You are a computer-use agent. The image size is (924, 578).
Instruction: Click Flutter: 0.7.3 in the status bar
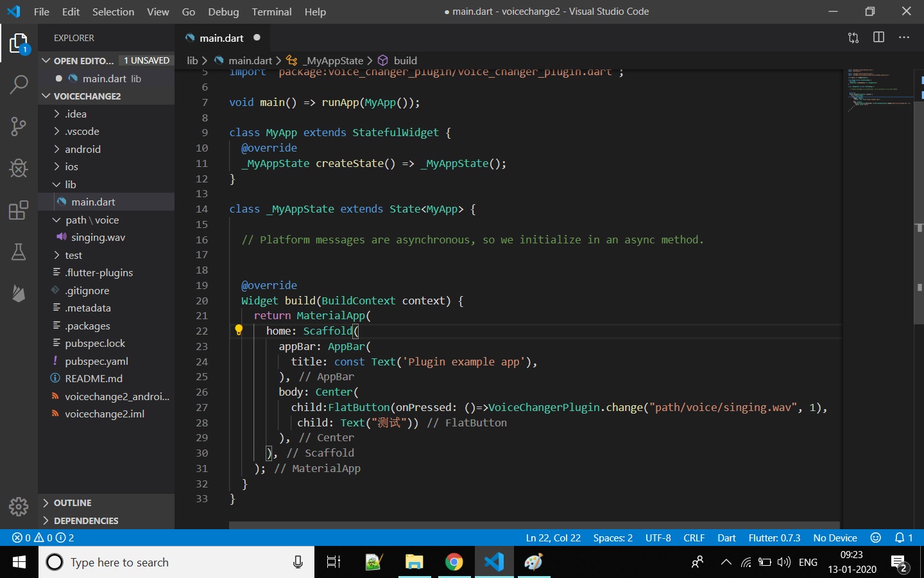pos(774,538)
